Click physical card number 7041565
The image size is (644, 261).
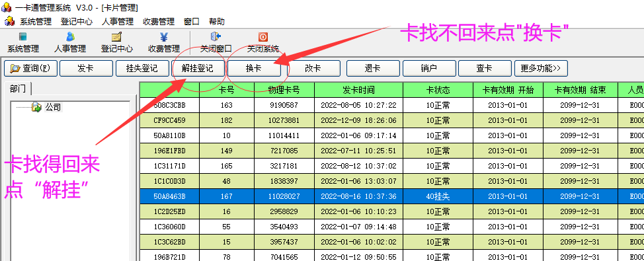tap(284, 256)
